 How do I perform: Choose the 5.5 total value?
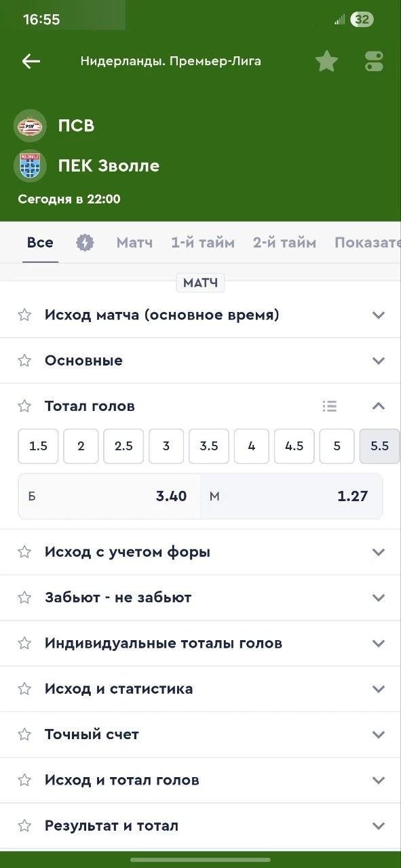379,446
